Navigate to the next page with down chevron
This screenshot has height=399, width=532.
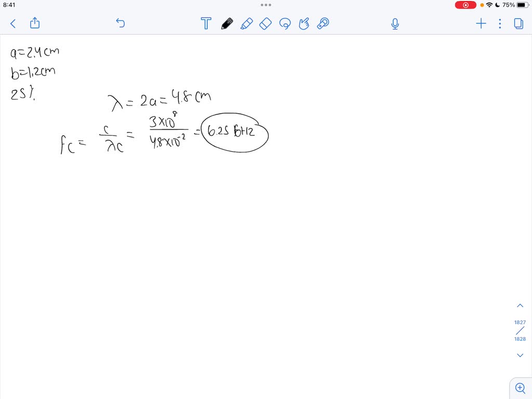pyautogui.click(x=520, y=355)
